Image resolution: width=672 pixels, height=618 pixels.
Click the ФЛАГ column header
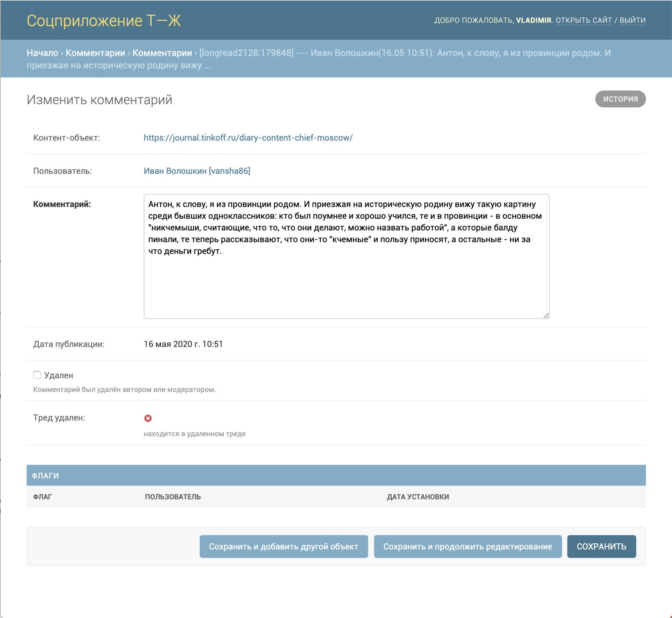click(x=42, y=497)
